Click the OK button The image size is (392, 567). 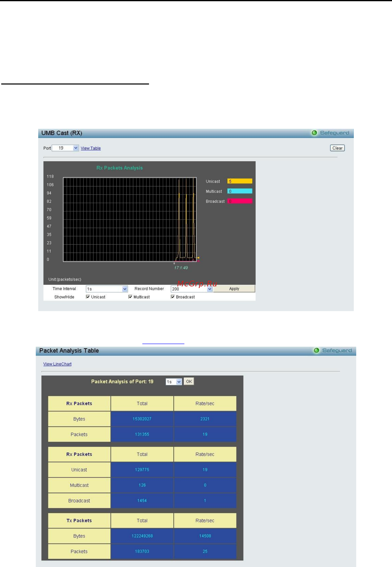189,381
